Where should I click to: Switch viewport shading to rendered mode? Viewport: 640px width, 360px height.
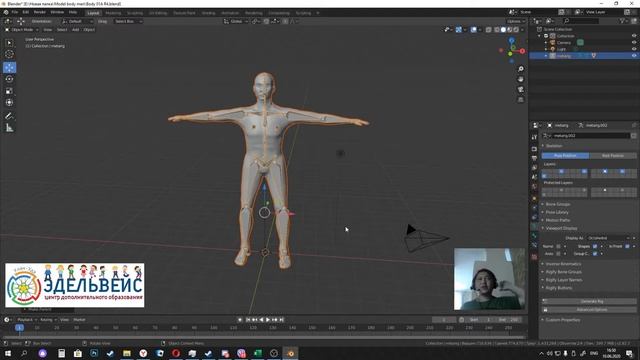point(516,29)
